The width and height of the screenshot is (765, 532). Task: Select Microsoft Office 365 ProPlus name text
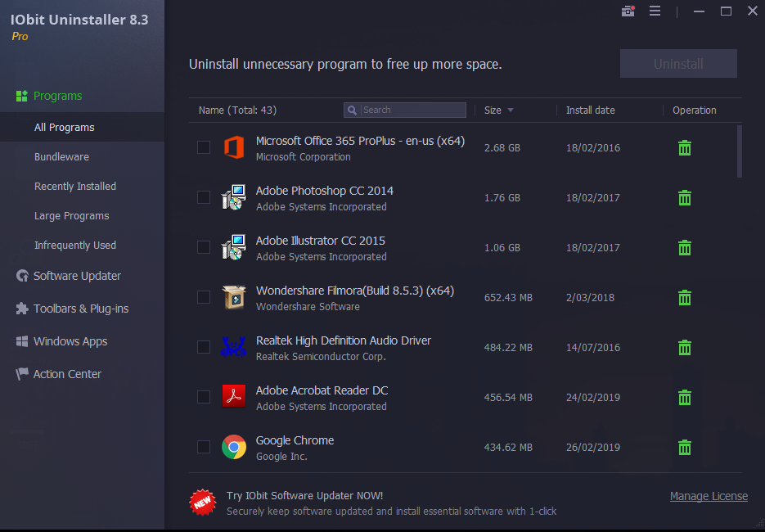tap(360, 141)
